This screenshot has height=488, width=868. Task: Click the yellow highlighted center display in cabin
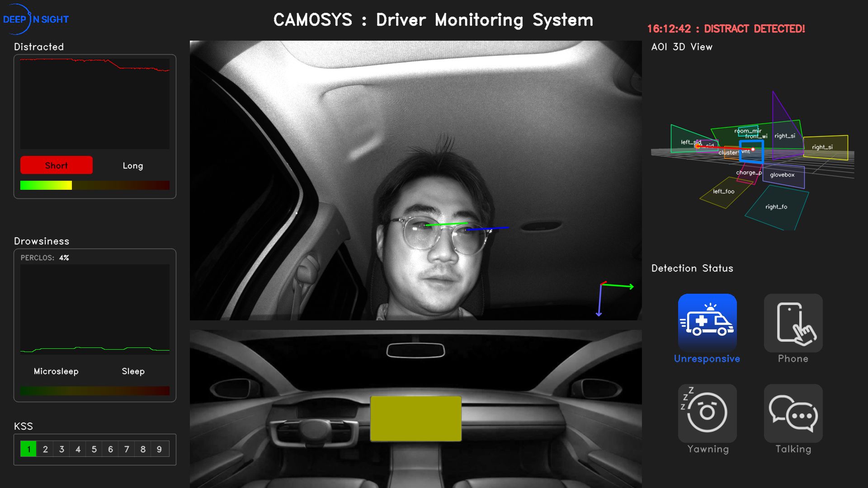tap(415, 418)
